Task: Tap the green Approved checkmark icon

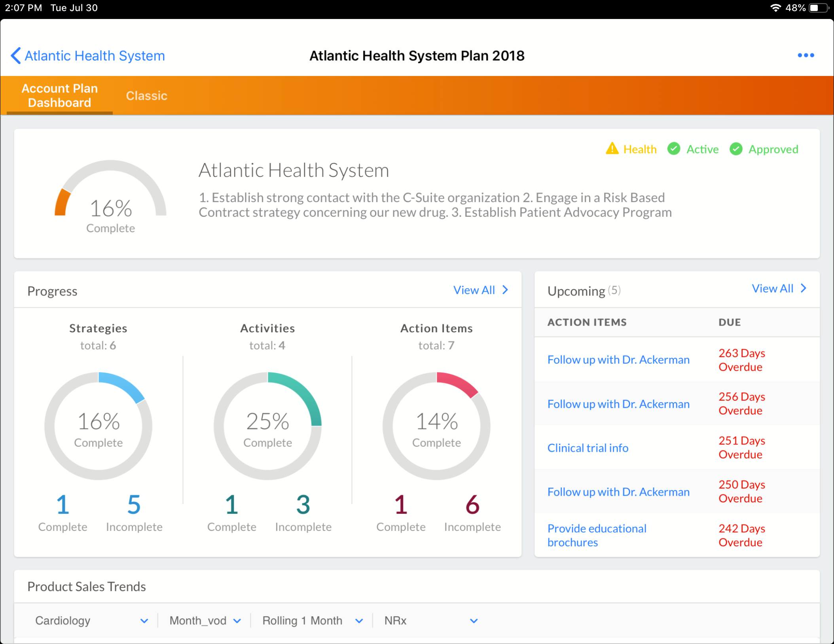Action: (736, 149)
